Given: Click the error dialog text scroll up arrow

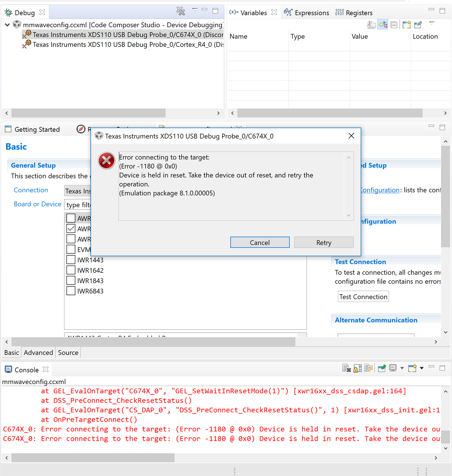Looking at the screenshot, I should 349,157.
